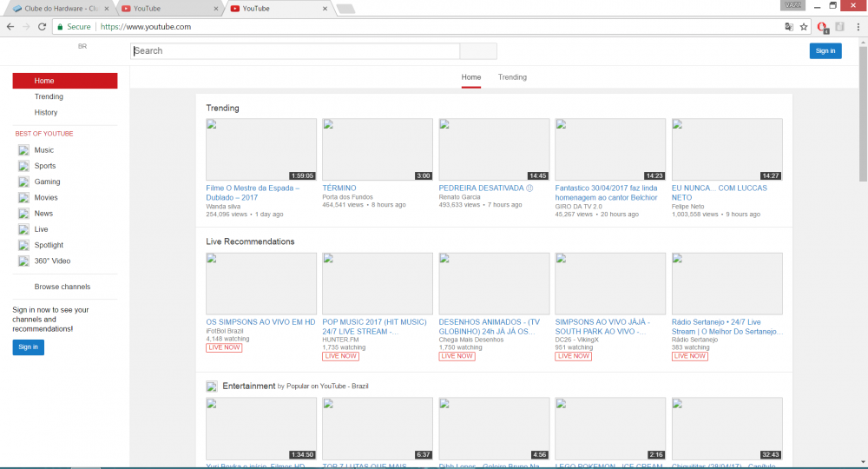Close the Clube do Hardware tab
The height and width of the screenshot is (469, 868).
coord(107,9)
